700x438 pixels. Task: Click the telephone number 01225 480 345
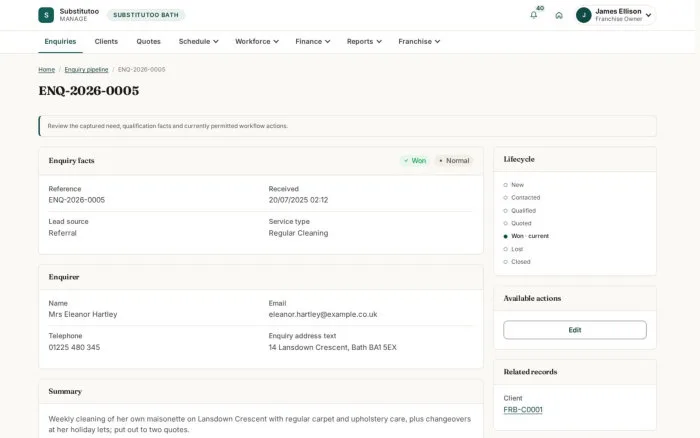click(74, 347)
